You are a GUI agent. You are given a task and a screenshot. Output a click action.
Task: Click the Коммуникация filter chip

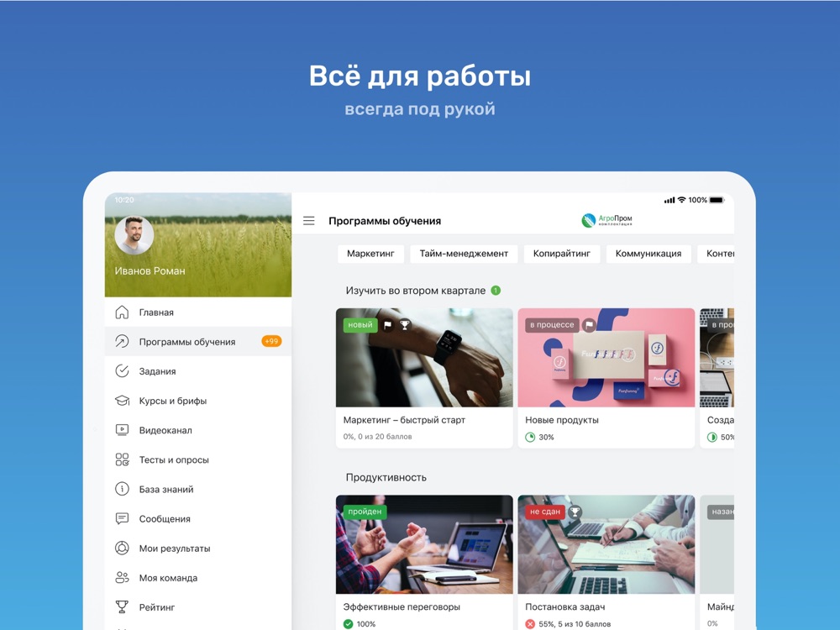pyautogui.click(x=648, y=254)
